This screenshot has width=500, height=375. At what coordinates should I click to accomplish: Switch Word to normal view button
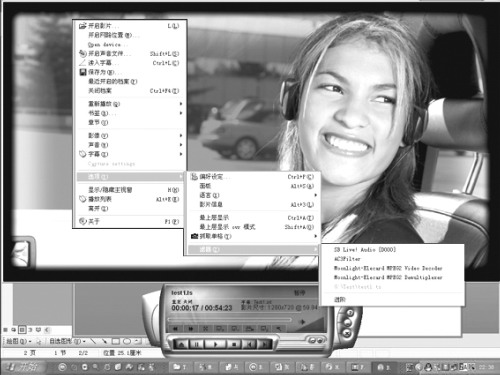click(5, 330)
